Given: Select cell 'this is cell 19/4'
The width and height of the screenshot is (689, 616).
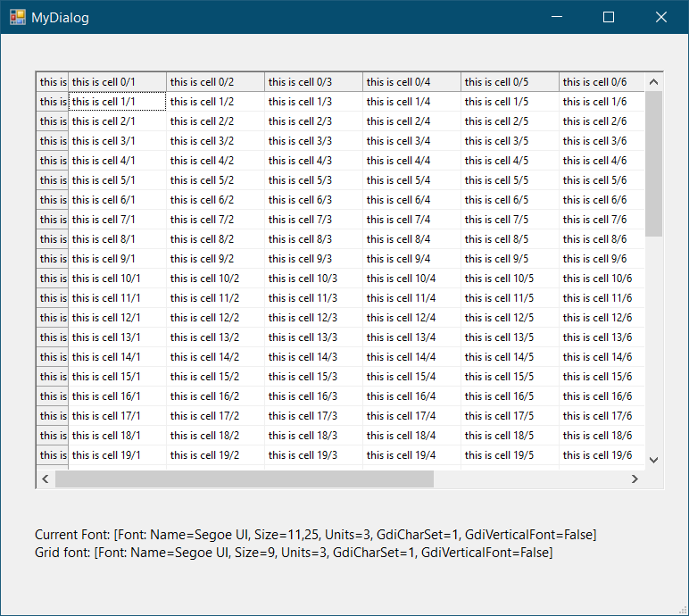Looking at the screenshot, I should point(411,455).
